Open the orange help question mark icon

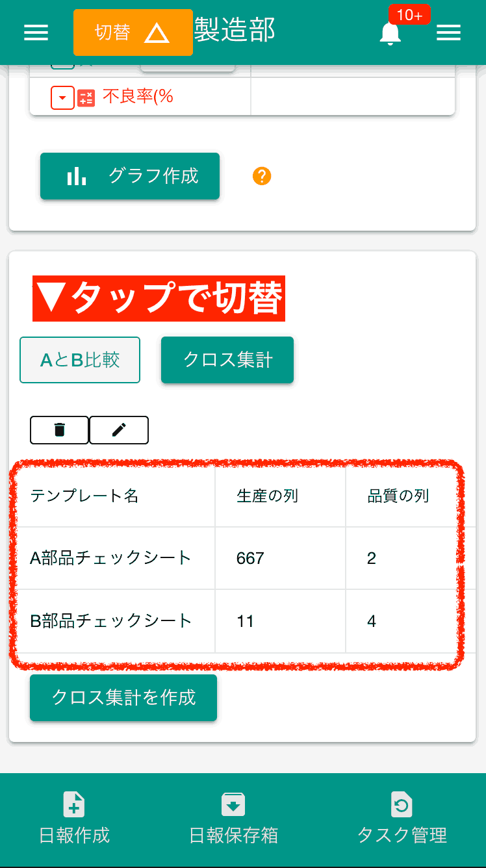click(x=262, y=176)
